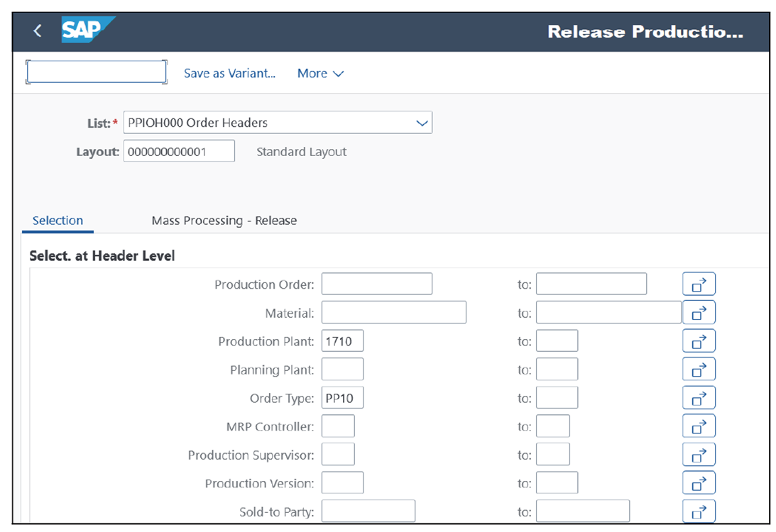Open multiple selection for Production Supervisor
Viewport: 776px width, 532px height.
[x=699, y=454]
